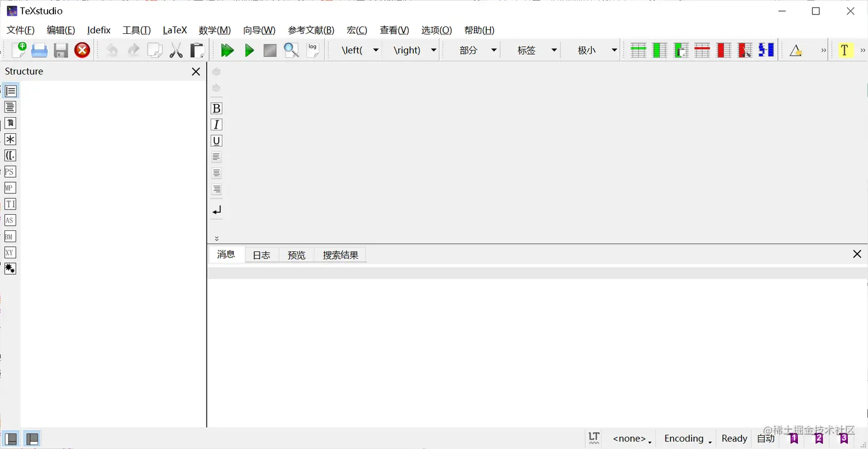The width and height of the screenshot is (868, 449).
Task: Run Build & View with double green arrows
Action: coord(227,51)
